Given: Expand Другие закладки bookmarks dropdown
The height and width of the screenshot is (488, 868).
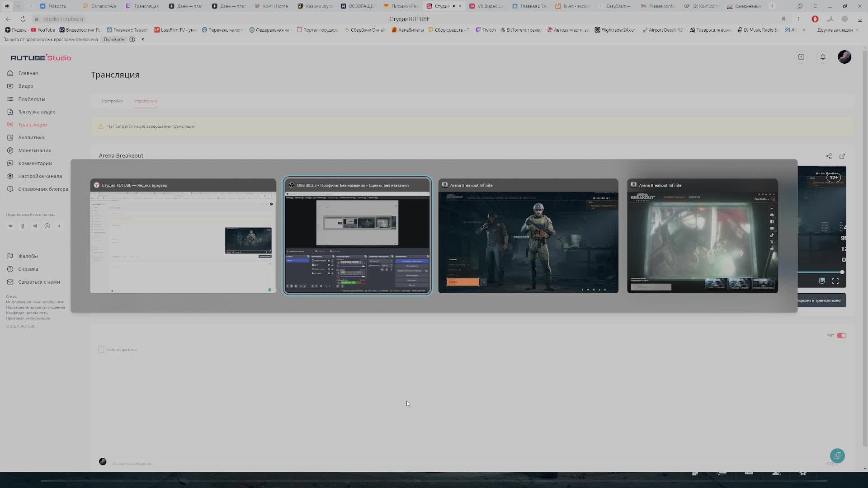Looking at the screenshot, I should [x=837, y=30].
